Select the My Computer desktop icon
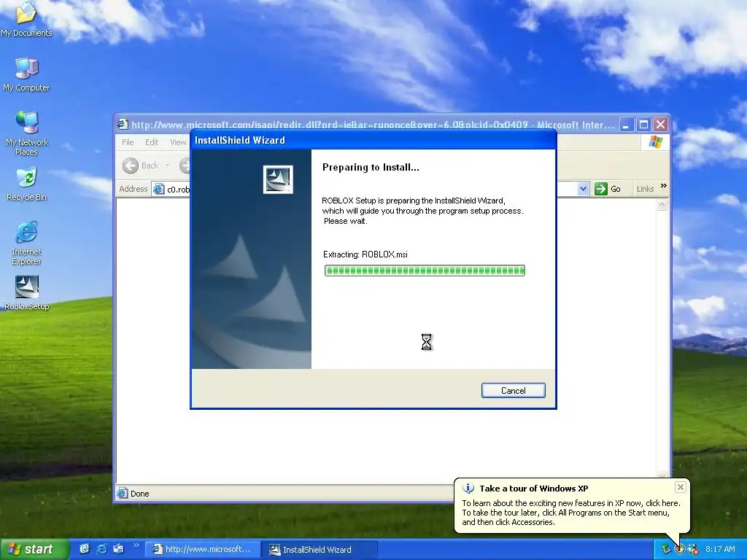The width and height of the screenshot is (747, 560). click(26, 75)
